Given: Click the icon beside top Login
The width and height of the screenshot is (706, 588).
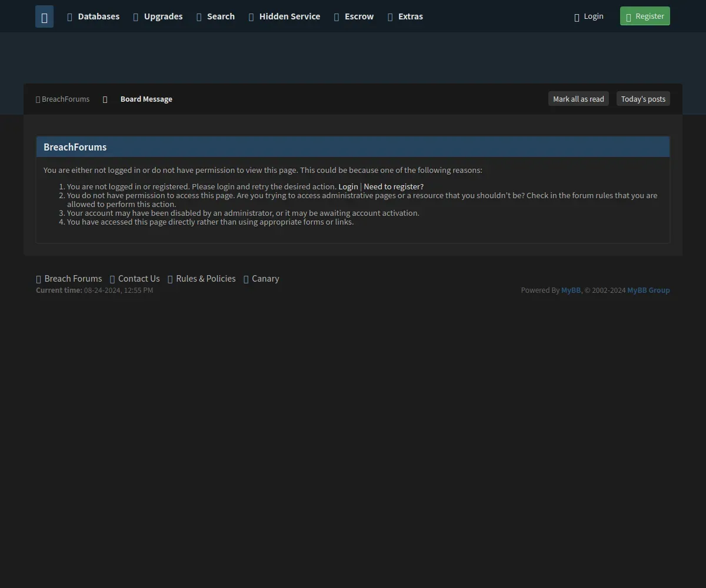Looking at the screenshot, I should [x=577, y=18].
